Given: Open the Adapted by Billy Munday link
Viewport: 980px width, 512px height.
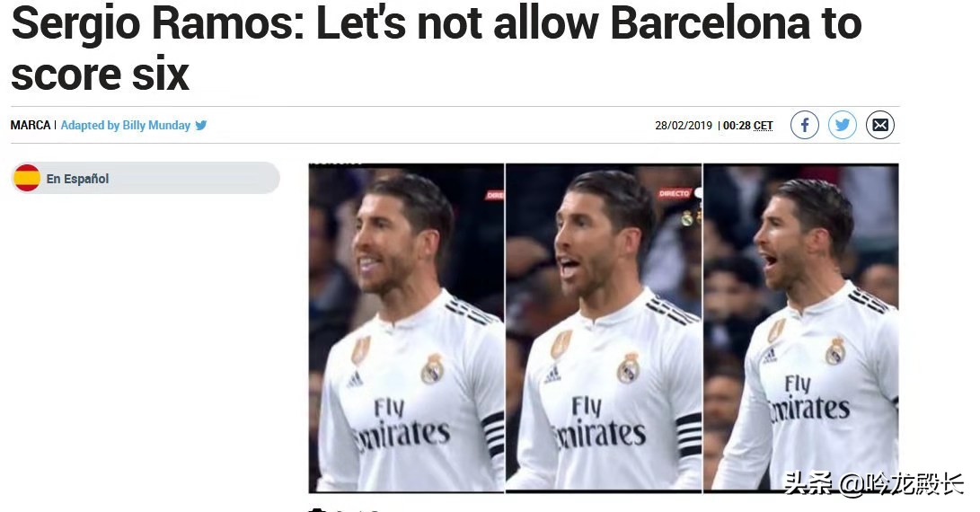Looking at the screenshot, I should tap(126, 125).
